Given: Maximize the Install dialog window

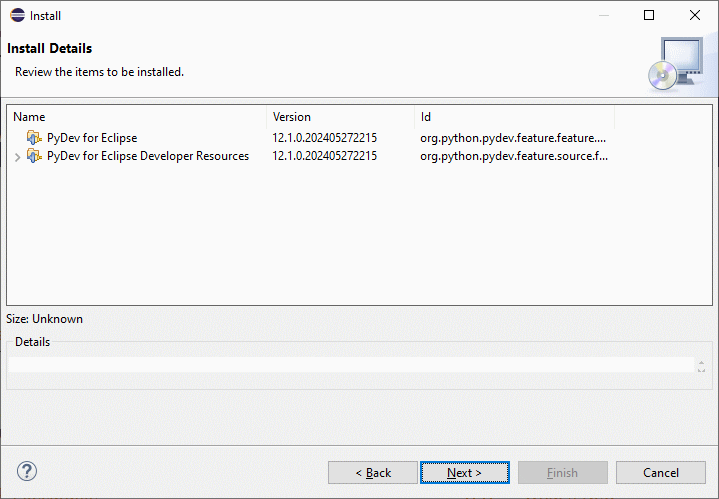Looking at the screenshot, I should tap(649, 15).
